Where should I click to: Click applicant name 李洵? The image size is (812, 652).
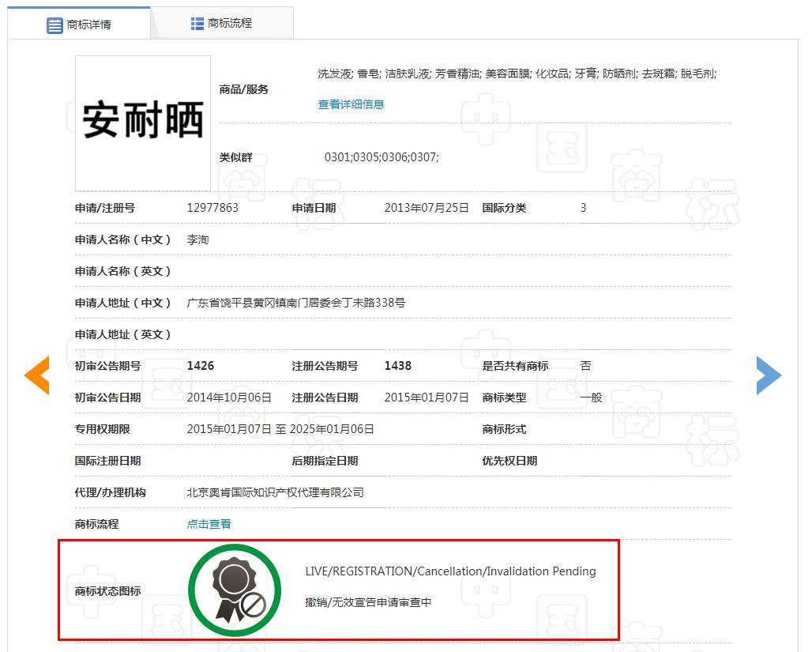click(197, 239)
